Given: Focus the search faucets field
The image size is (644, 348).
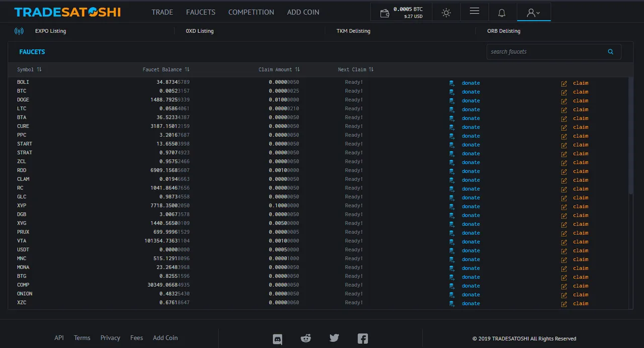Looking at the screenshot, I should [x=553, y=52].
